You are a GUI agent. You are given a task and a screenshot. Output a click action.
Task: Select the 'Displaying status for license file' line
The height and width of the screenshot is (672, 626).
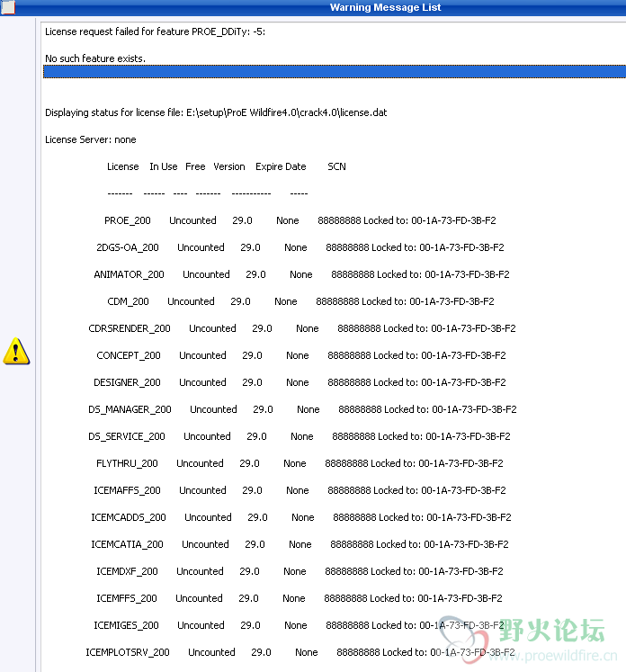[x=216, y=112]
